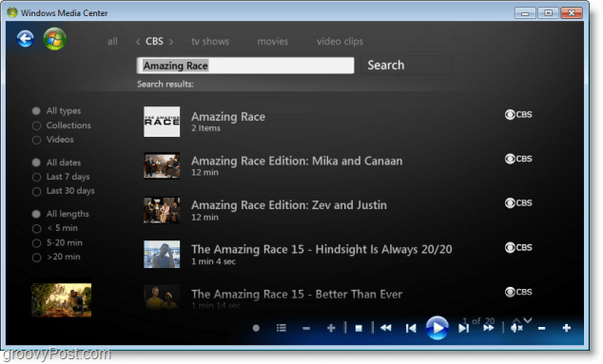Skip back with the previous button
Image resolution: width=603 pixels, height=364 pixels.
pyautogui.click(x=411, y=328)
